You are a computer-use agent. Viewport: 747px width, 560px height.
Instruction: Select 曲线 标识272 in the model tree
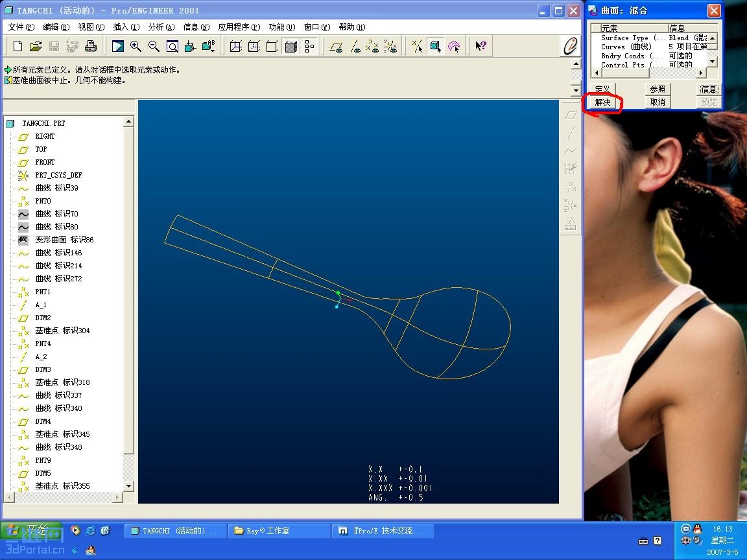tap(58, 279)
